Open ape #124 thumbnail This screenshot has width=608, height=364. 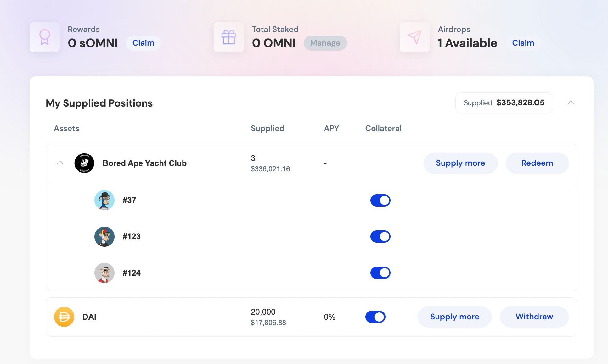coord(104,273)
